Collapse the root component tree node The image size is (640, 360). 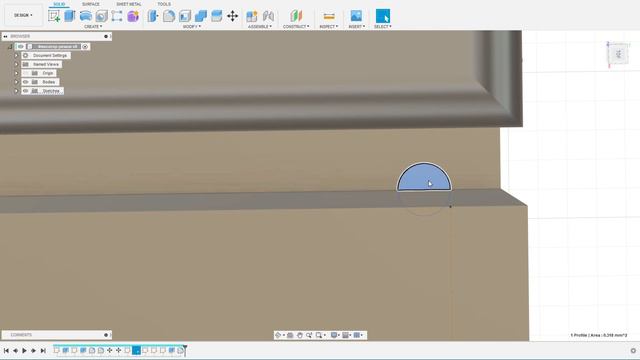[10, 47]
